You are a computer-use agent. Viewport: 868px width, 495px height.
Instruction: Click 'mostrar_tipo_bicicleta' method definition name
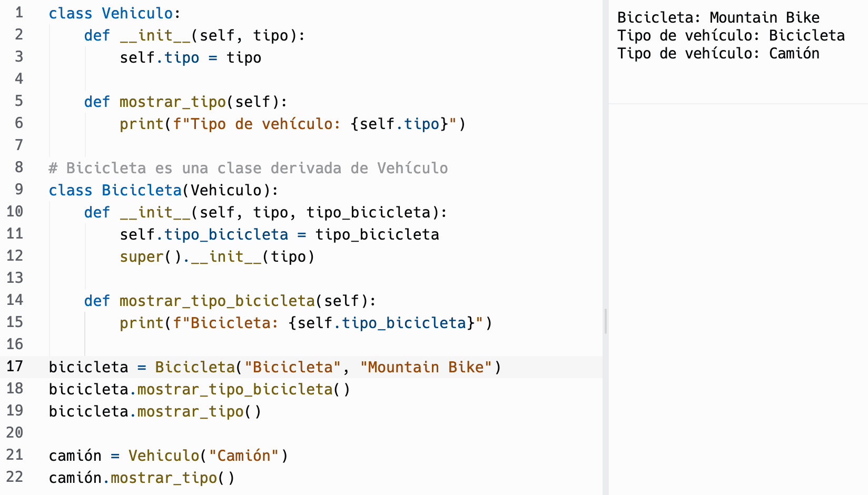(x=217, y=301)
